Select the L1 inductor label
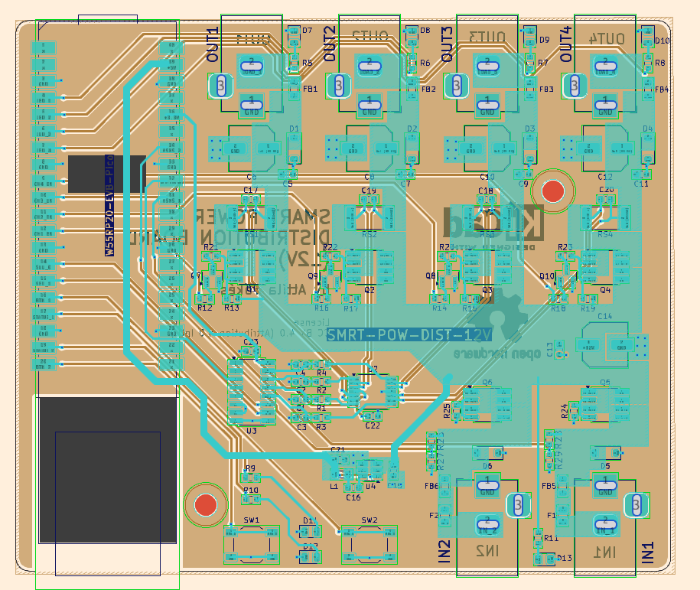This screenshot has height=590, width=700. pyautogui.click(x=334, y=487)
